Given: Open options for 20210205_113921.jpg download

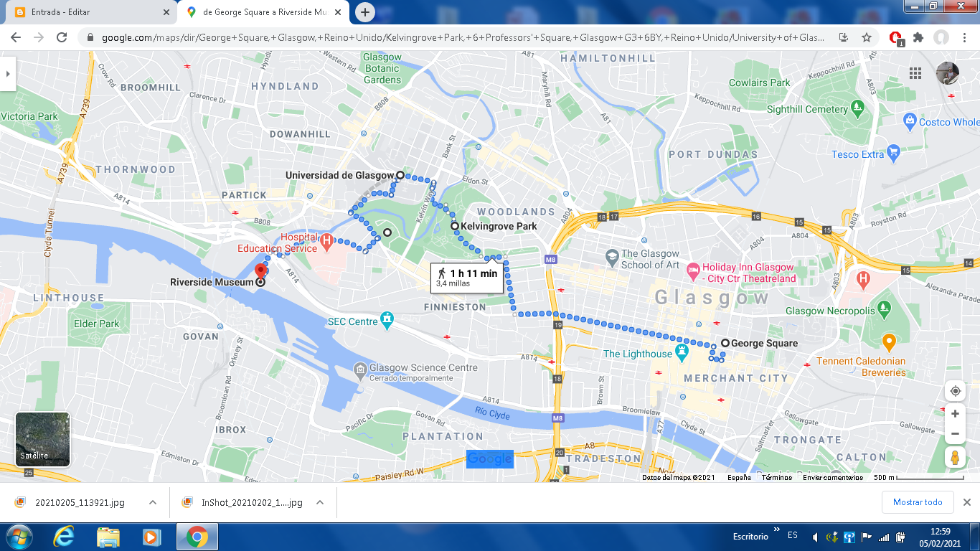Looking at the screenshot, I should [x=153, y=502].
